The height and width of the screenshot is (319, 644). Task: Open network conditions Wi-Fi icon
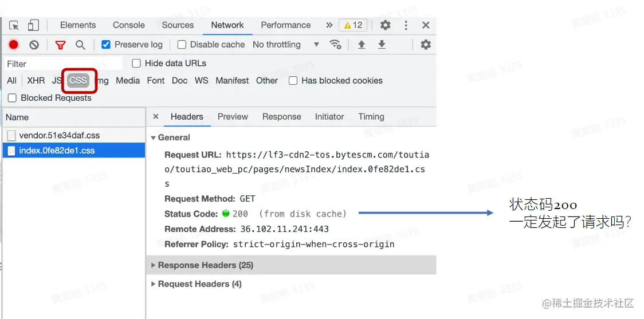(x=335, y=45)
